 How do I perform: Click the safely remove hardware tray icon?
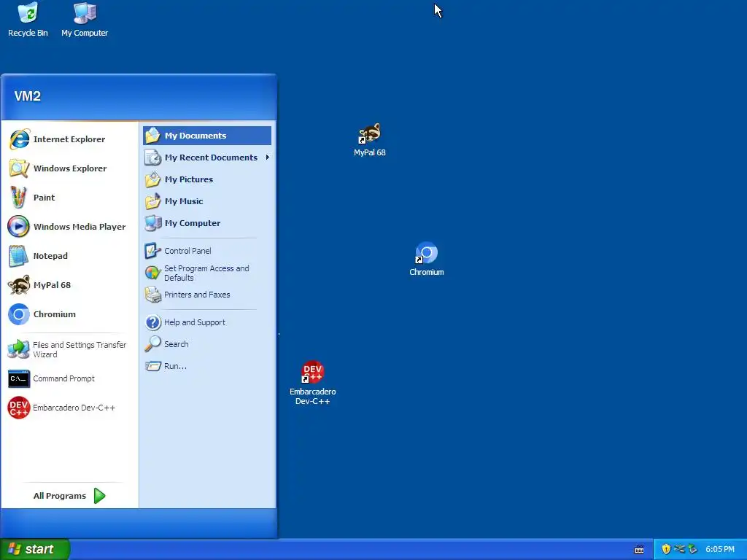pos(692,549)
